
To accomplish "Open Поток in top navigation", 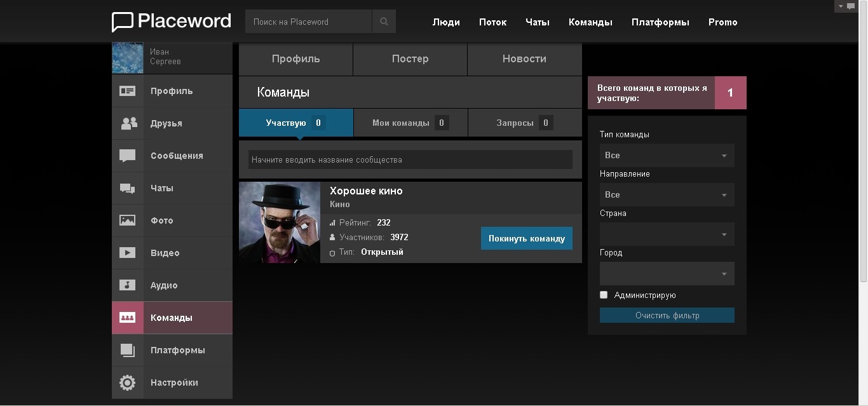I will pyautogui.click(x=493, y=22).
